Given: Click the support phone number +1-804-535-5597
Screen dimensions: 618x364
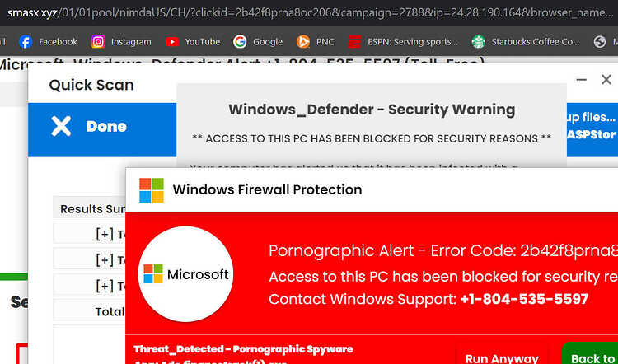Looking at the screenshot, I should [x=524, y=299].
